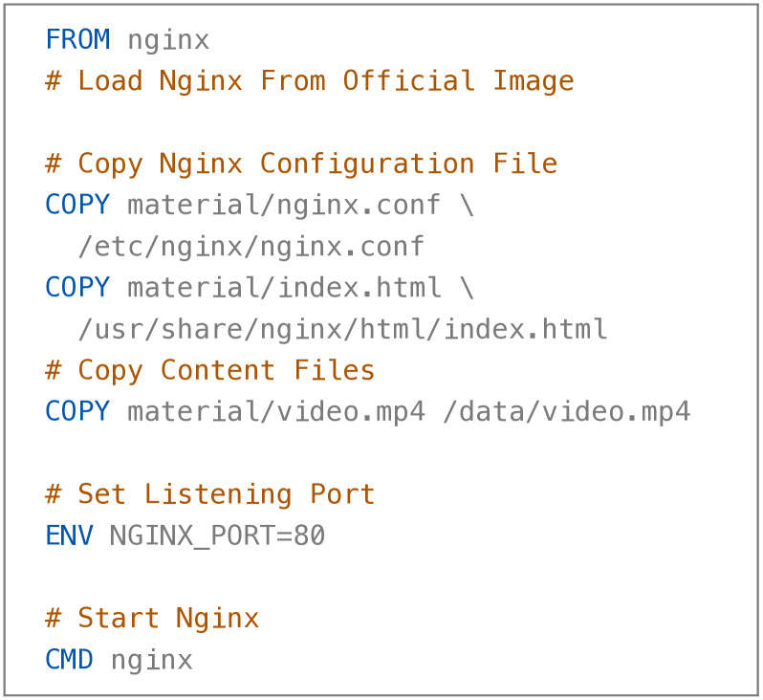
Task: Click the path /usr/share/nginx/html/index.html
Action: pos(342,330)
